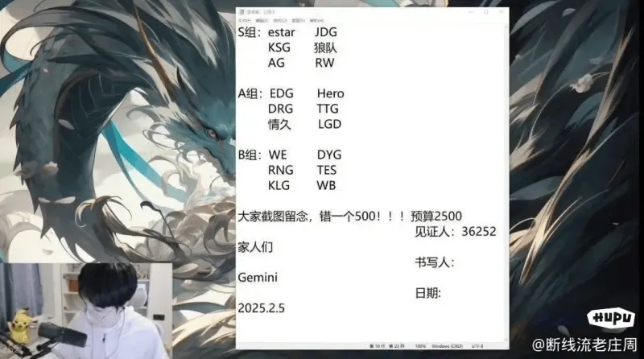Click the text '错一个500'
The height and width of the screenshot is (359, 644).
(348, 216)
